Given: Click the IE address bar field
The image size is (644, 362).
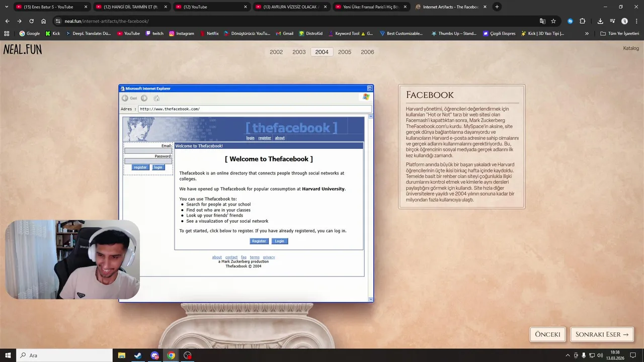Looking at the screenshot, I should pyautogui.click(x=255, y=109).
